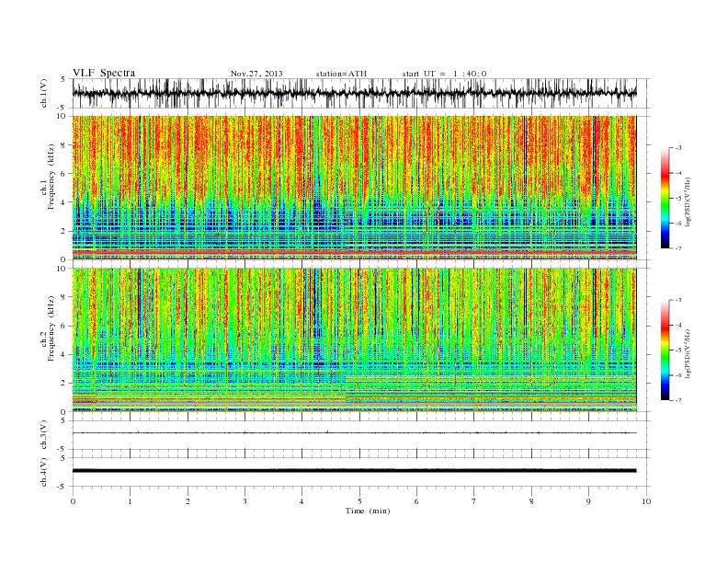The width and height of the screenshot is (728, 563).
Task: Click ch.1 spectrogram frequency tick "8"
Action: coord(64,145)
